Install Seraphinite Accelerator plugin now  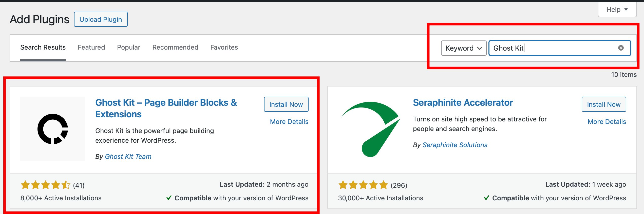click(x=604, y=104)
